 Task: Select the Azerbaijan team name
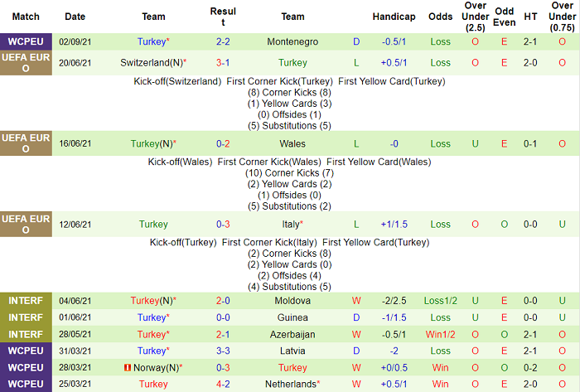click(292, 334)
